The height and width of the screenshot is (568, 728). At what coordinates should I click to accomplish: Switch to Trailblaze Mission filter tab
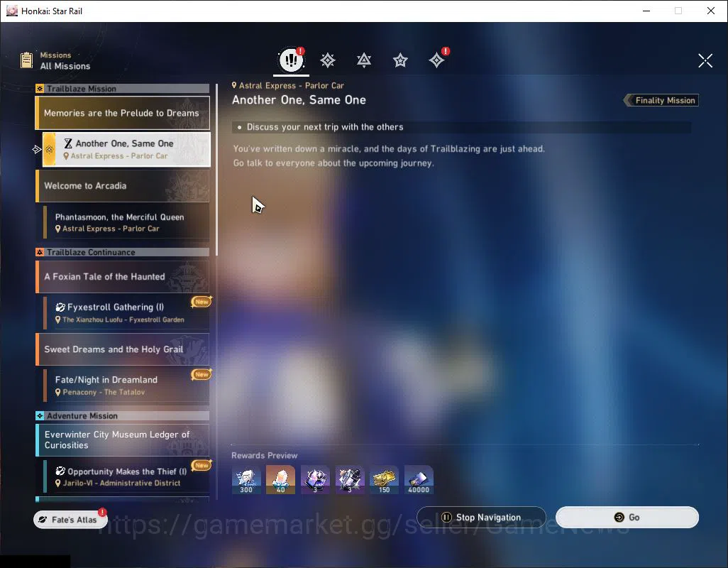tap(328, 60)
